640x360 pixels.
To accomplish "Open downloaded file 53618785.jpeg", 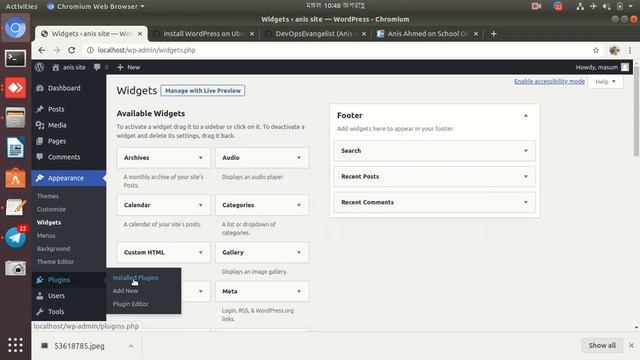I will [x=79, y=346].
